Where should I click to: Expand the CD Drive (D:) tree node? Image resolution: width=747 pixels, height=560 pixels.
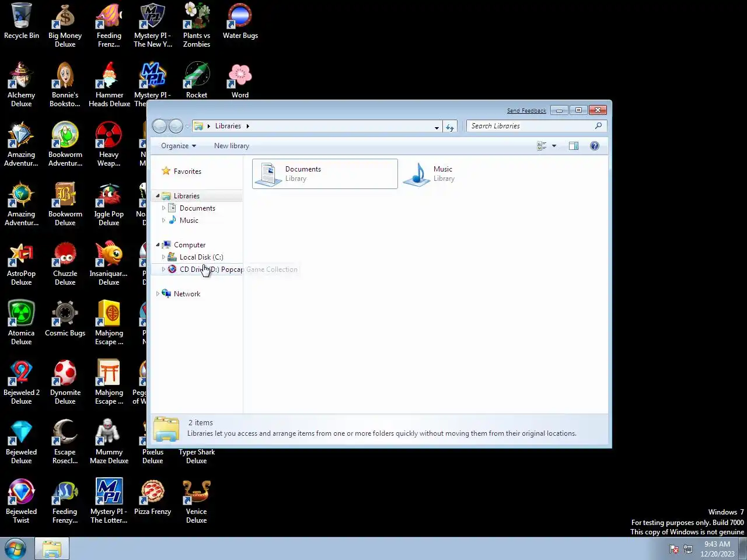(x=163, y=269)
